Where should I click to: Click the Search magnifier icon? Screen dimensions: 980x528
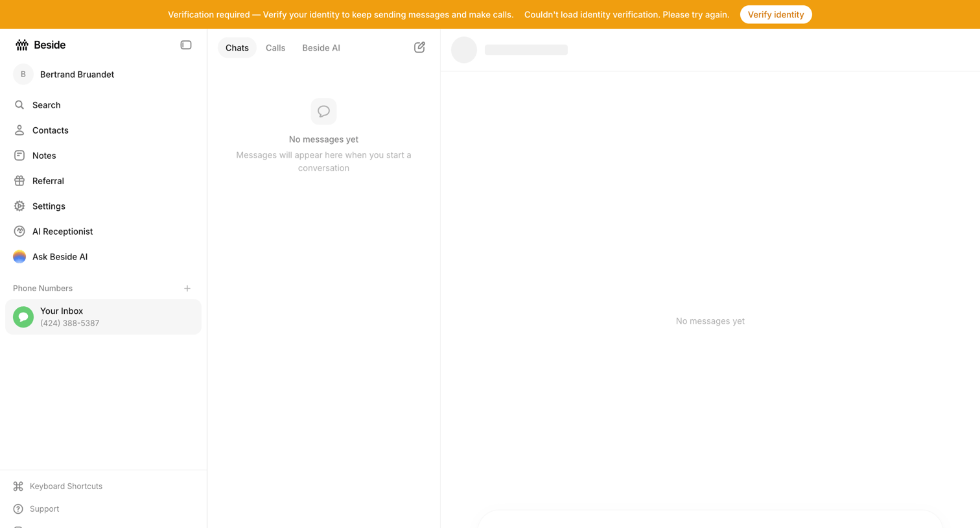click(19, 105)
